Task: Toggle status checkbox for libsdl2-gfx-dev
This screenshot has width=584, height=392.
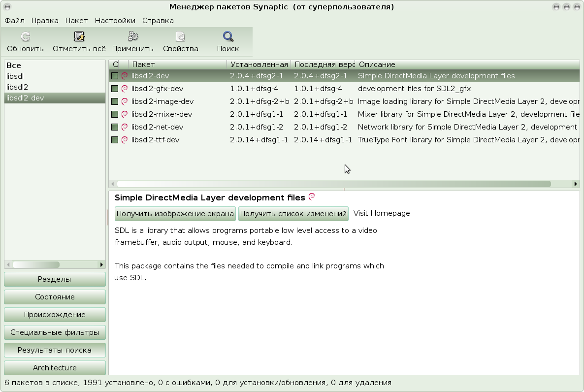Action: (x=115, y=89)
